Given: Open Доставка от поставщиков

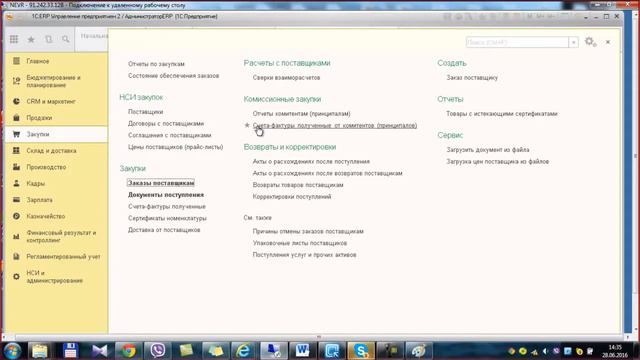Looking at the screenshot, I should click(164, 230).
